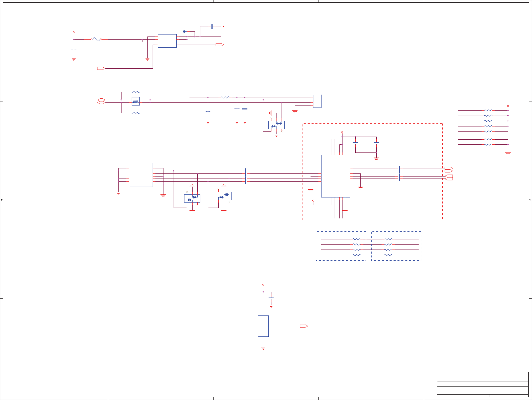Select the top resistor in the left blue dashed box
The height and width of the screenshot is (400, 532).
(x=357, y=239)
